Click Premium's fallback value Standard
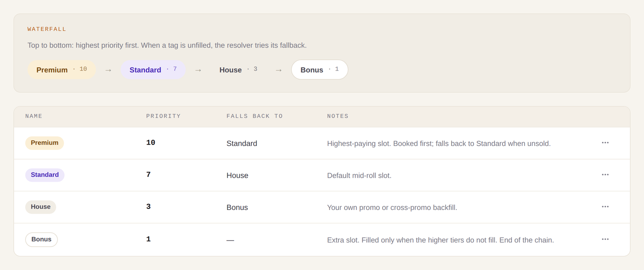 point(242,143)
